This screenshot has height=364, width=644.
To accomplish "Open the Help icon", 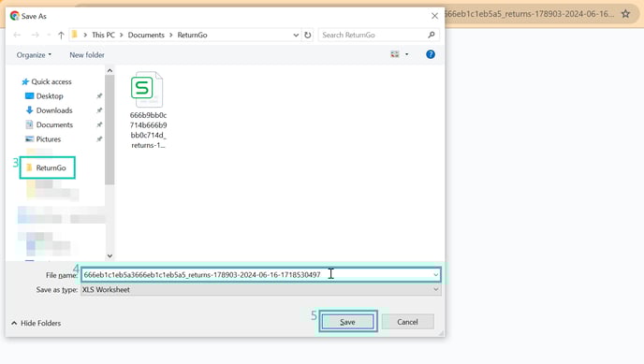I will [x=431, y=54].
